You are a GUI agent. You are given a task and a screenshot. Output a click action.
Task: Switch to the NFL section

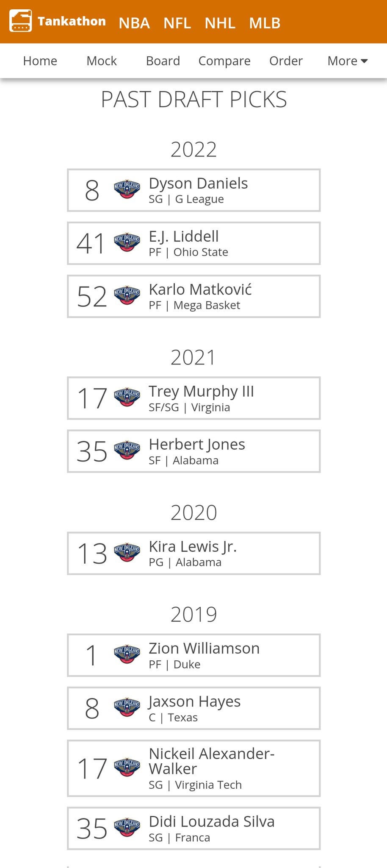177,23
